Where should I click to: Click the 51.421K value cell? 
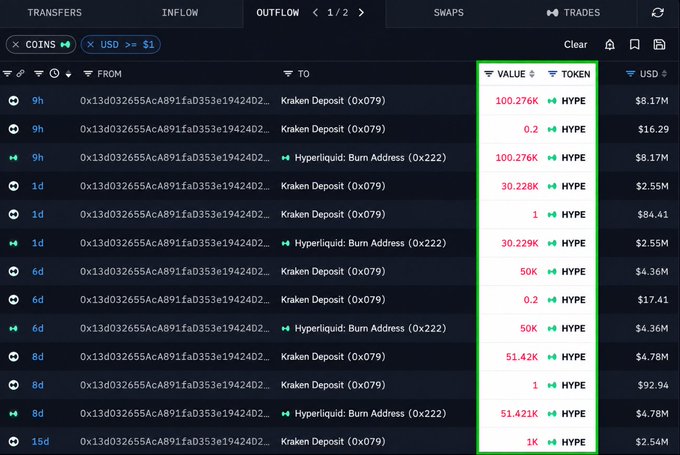click(519, 414)
